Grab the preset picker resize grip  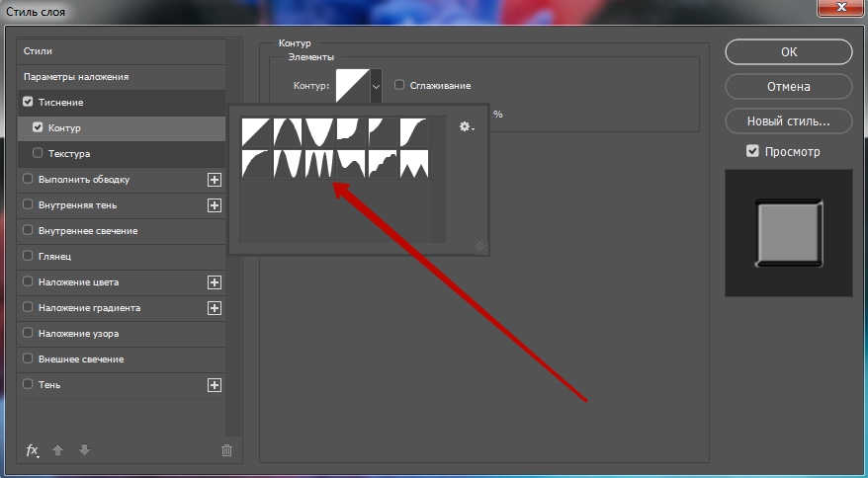[x=479, y=247]
